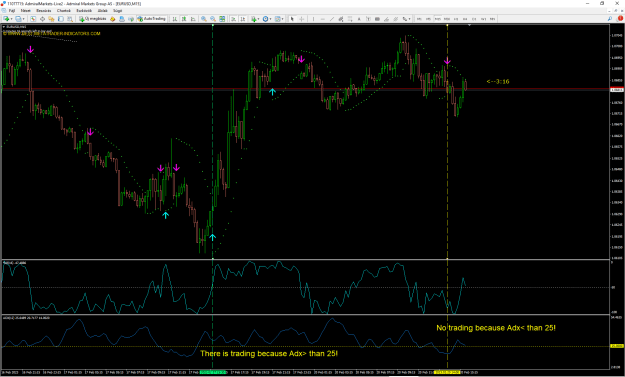Select the 'No trading because Adx< than 25!' label
This screenshot has width=625, height=377.
point(496,328)
